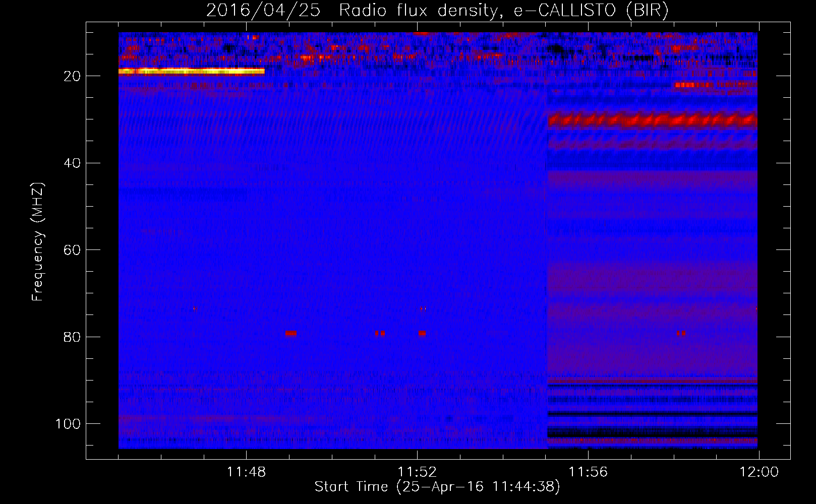816x504 pixels.
Task: Click the 20 MHz frequency tick label
Action: pyautogui.click(x=72, y=76)
